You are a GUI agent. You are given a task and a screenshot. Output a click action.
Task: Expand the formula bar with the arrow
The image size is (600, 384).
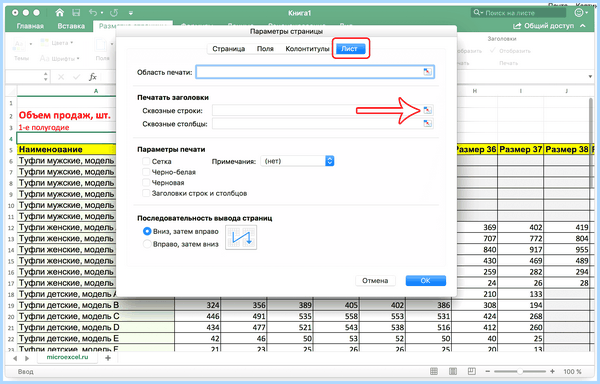pos(590,76)
